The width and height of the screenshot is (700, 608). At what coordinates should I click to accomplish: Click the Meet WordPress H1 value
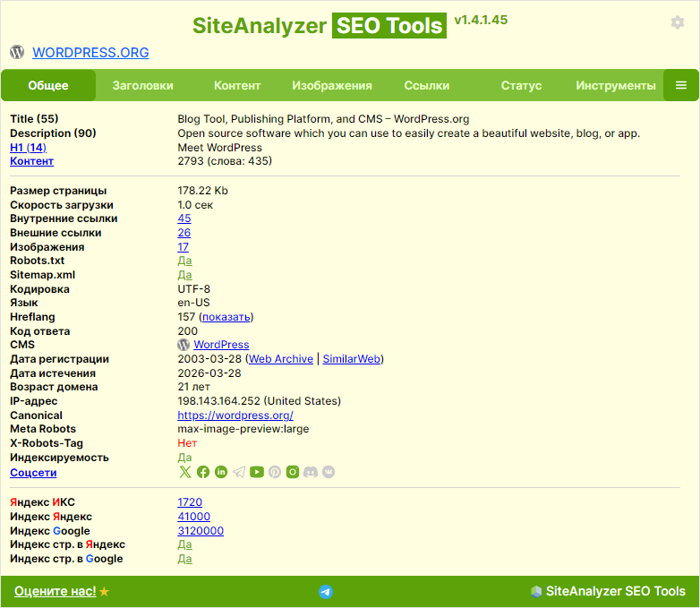tap(219, 148)
